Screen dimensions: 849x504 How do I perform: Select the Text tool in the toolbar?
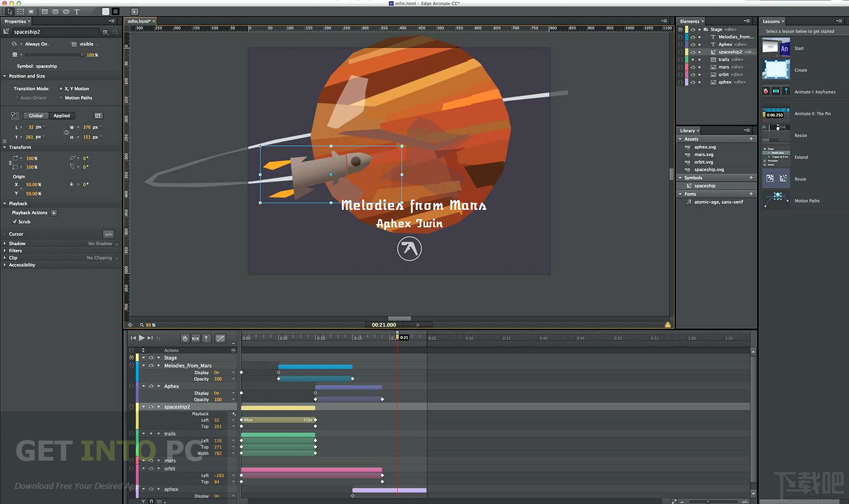(77, 11)
